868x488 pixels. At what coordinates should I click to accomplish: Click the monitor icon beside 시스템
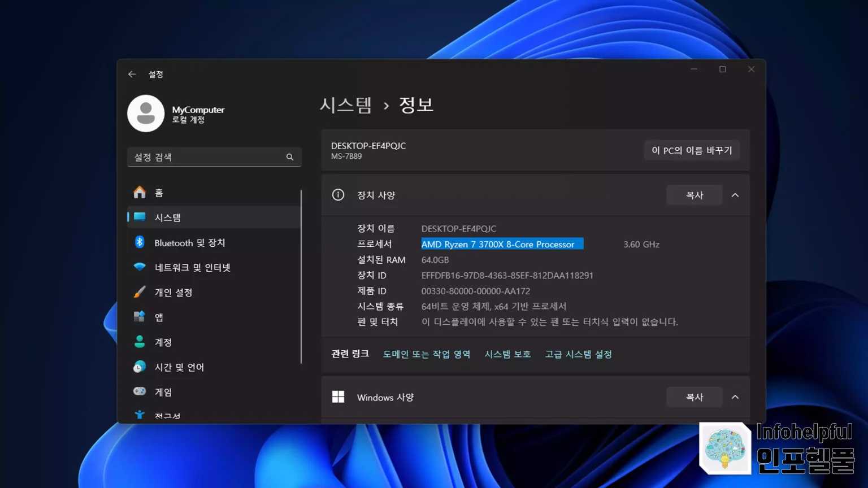[140, 217]
